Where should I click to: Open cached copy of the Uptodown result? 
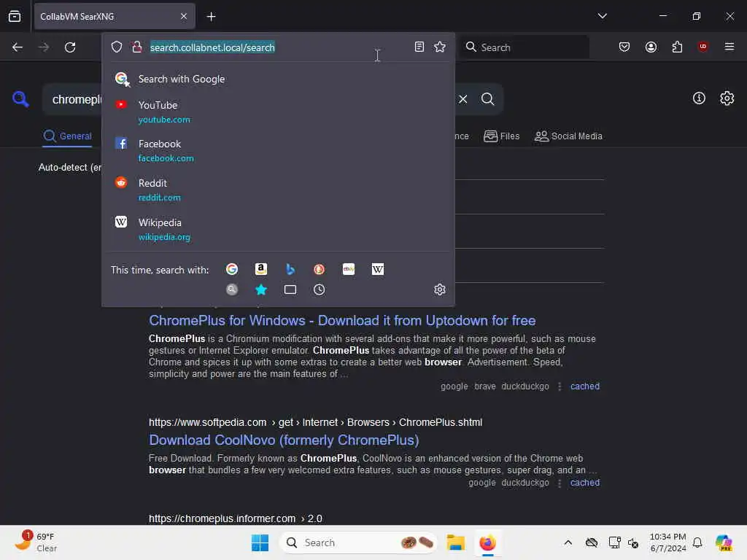(x=585, y=386)
